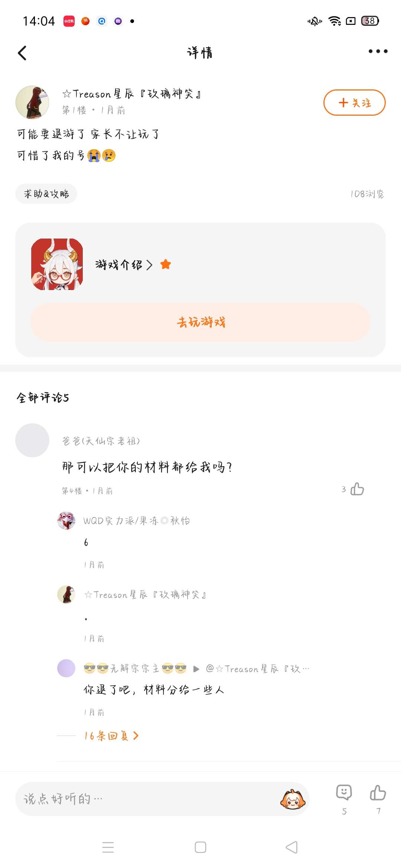
Task: Expand the 16条回复 replies
Action: click(111, 736)
